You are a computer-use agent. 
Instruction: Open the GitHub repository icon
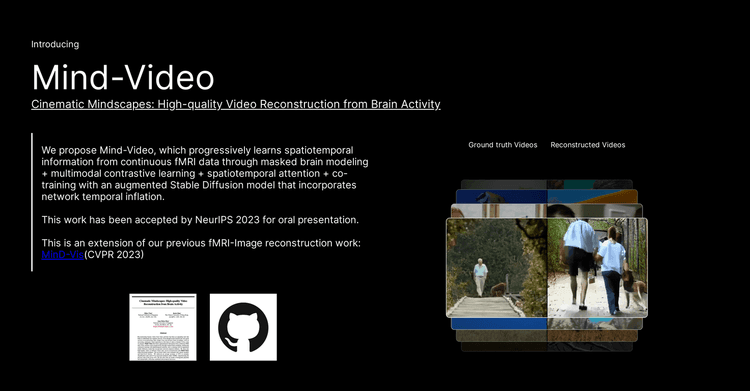[243, 327]
